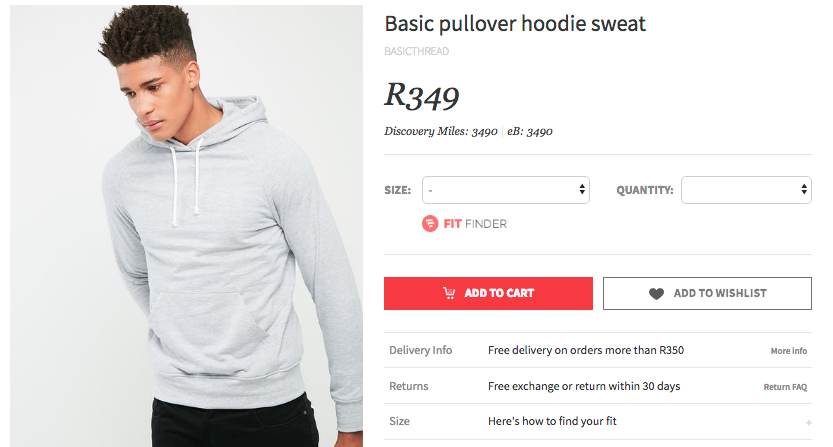
Task: Click the Size dropdown stepper arrows
Action: pyautogui.click(x=582, y=190)
